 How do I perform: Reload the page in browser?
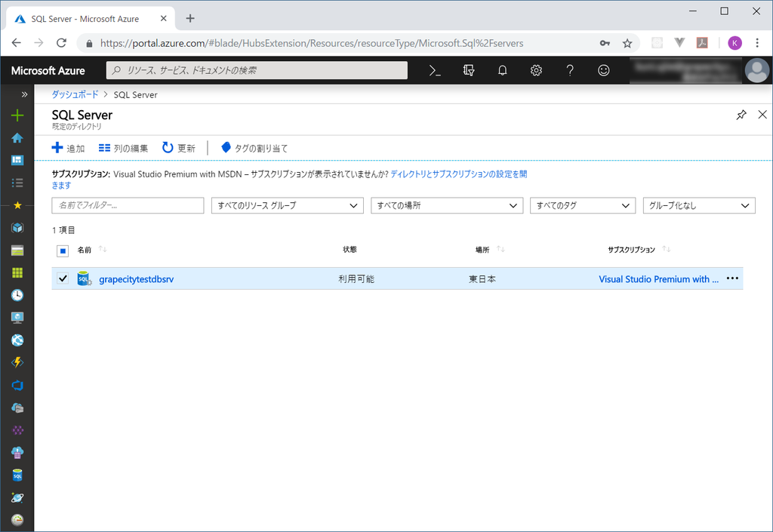pos(61,43)
